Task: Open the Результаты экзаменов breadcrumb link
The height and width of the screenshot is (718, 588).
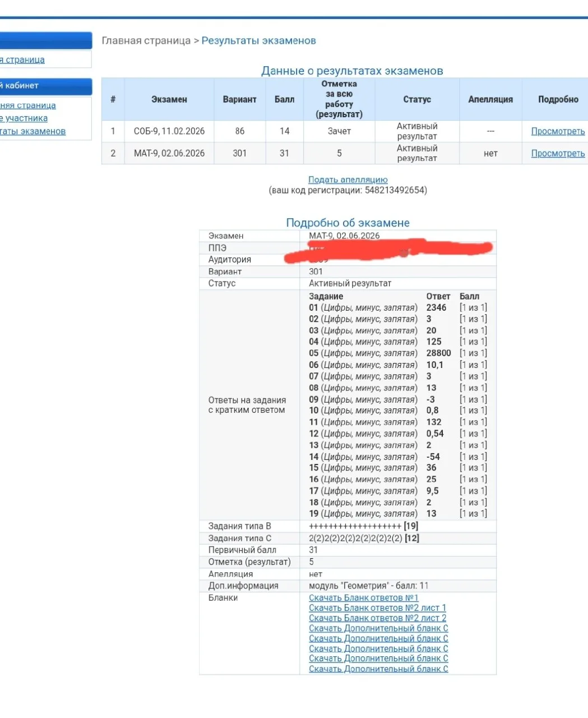Action: click(258, 41)
